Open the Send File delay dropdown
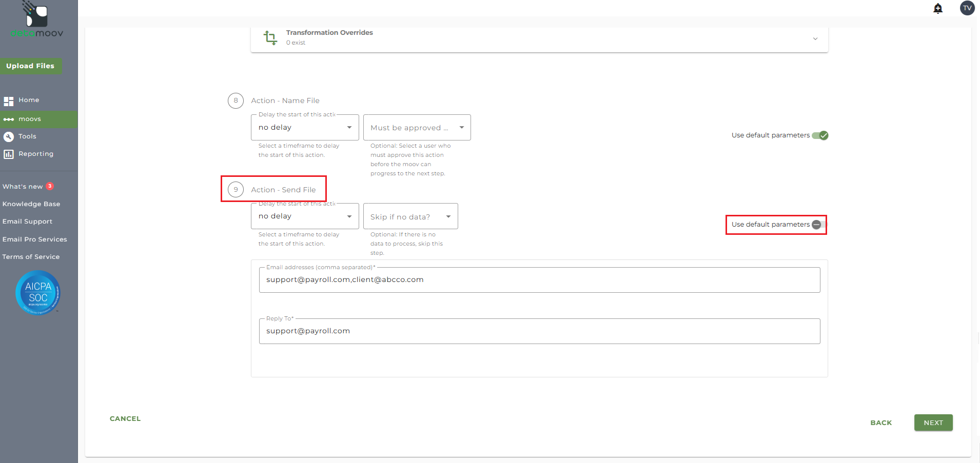The width and height of the screenshot is (980, 463). coord(305,216)
